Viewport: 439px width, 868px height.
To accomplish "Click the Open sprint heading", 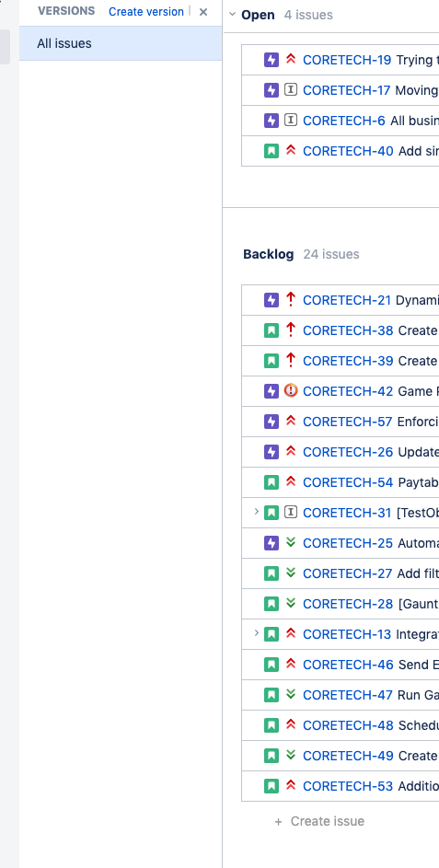I will click(258, 15).
